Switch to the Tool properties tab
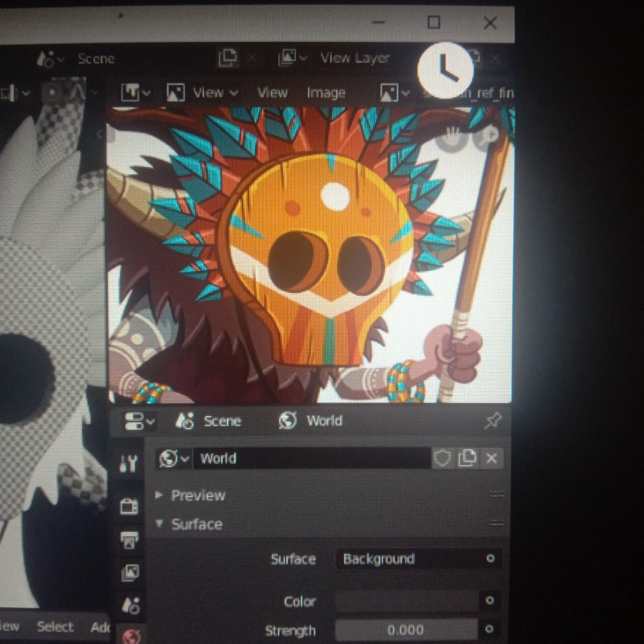Screen dimensions: 644x644 tap(129, 463)
